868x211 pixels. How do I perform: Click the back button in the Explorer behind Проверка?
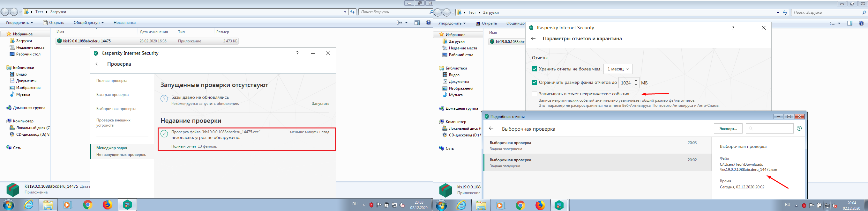(5, 12)
